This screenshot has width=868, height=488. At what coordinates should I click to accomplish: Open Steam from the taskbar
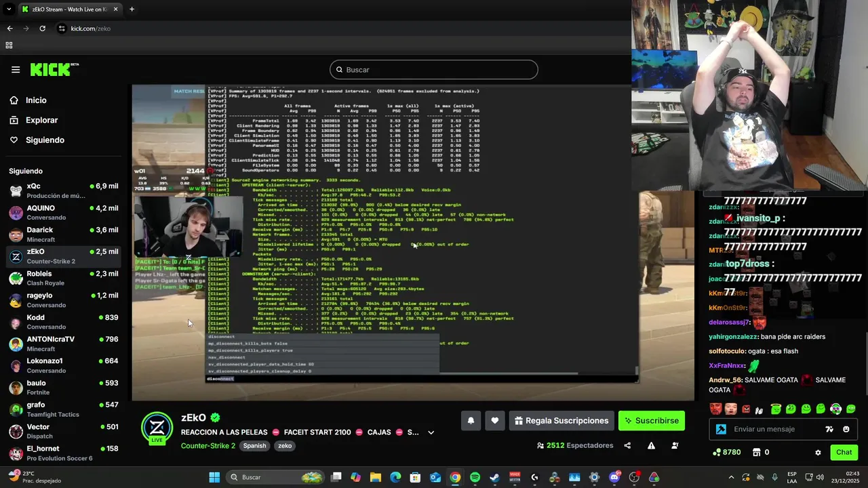[x=494, y=477]
